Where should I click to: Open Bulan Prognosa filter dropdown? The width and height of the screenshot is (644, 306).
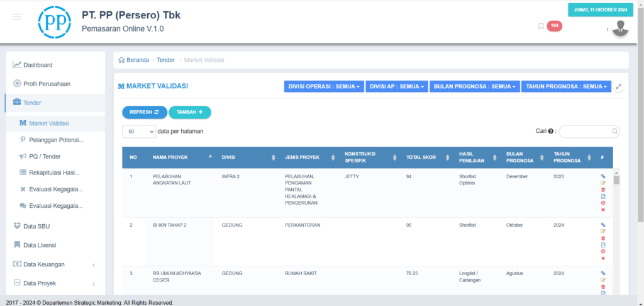tap(474, 87)
